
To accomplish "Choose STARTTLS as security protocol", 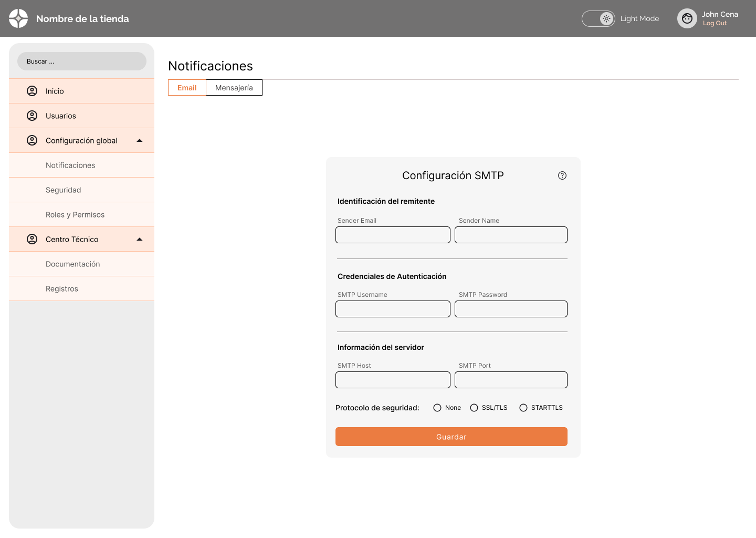I will pos(523,408).
